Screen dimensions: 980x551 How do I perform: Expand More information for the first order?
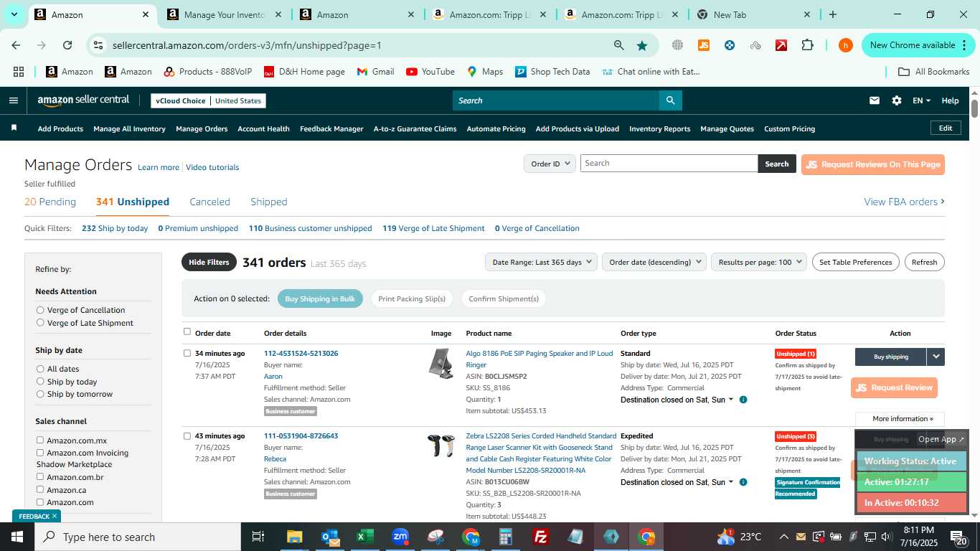900,419
